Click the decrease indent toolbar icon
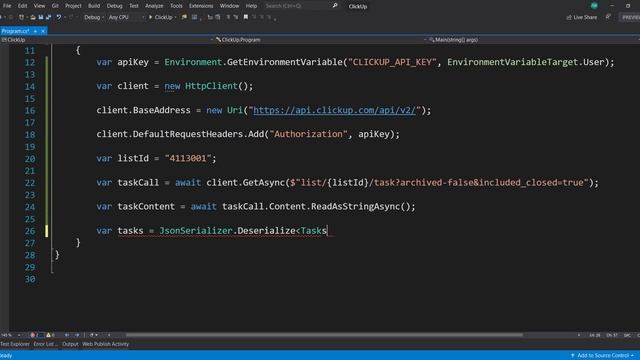Image resolution: width=640 pixels, height=360 pixels. 228,17
